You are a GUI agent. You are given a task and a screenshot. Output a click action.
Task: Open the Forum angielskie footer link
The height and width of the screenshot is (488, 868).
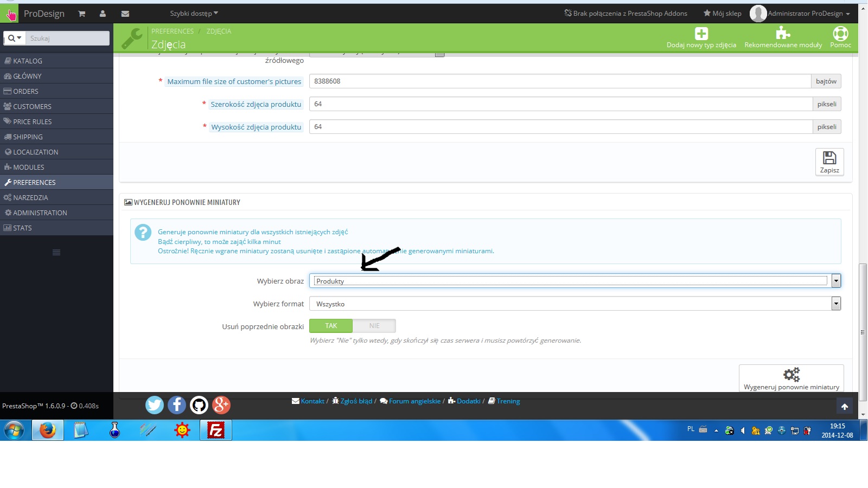point(410,401)
